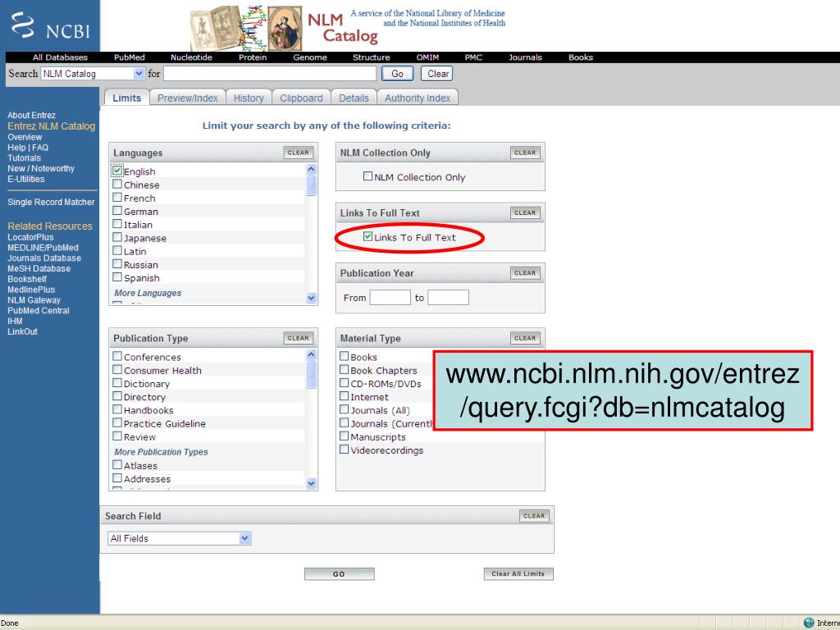Open the History tab
Viewport: 840px width, 630px height.
click(x=249, y=98)
